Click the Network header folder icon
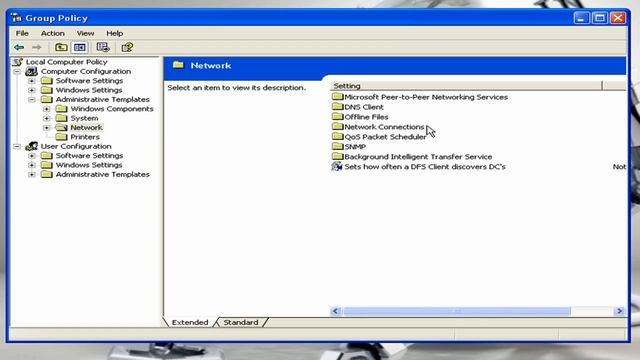640x360 pixels. point(178,65)
